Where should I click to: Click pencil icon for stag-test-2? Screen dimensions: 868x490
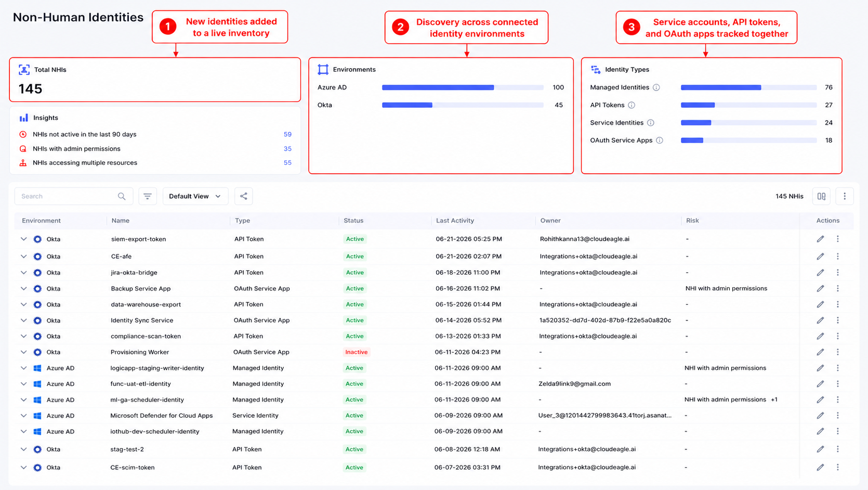click(820, 449)
